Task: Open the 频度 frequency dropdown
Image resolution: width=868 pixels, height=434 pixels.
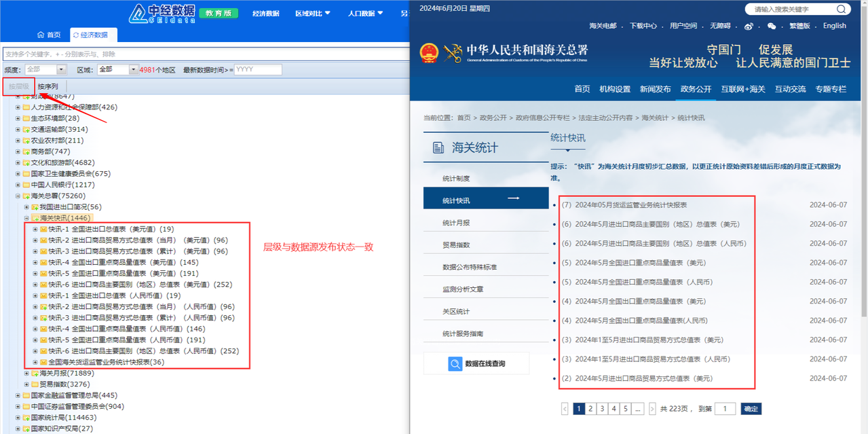Action: click(61, 69)
